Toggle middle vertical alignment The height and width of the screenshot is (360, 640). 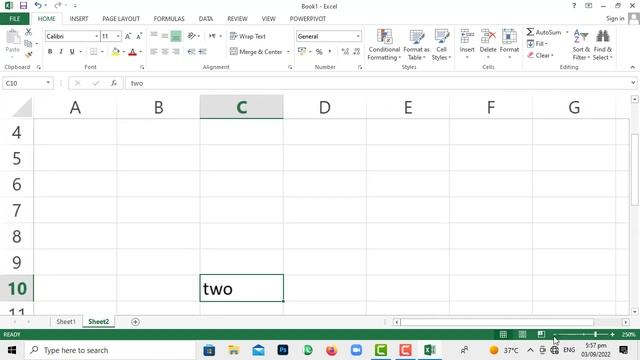(164, 36)
